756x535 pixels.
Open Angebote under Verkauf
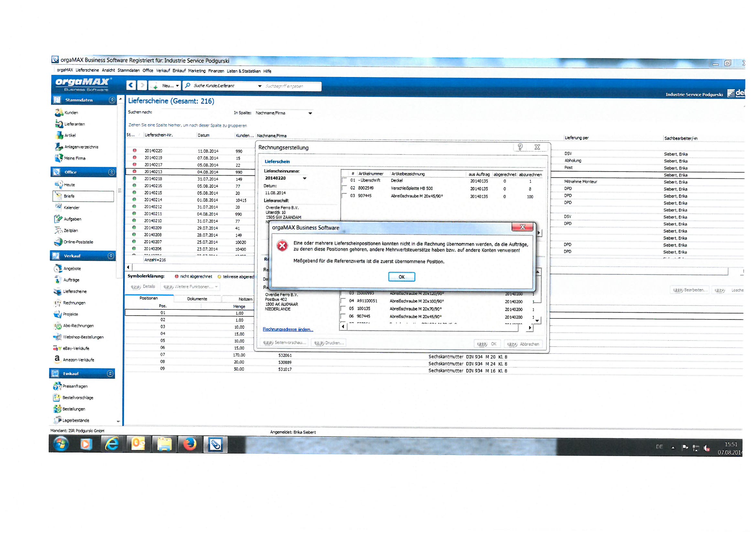click(x=67, y=269)
